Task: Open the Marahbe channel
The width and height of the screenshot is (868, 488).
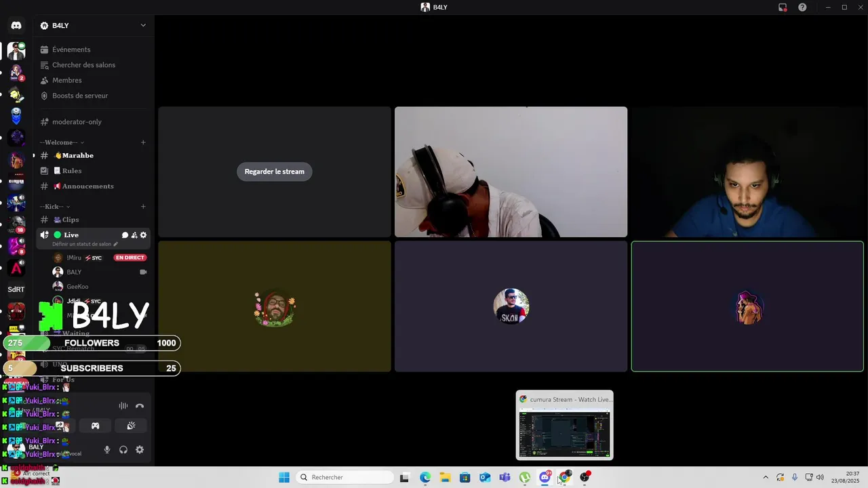Action: pyautogui.click(x=94, y=155)
